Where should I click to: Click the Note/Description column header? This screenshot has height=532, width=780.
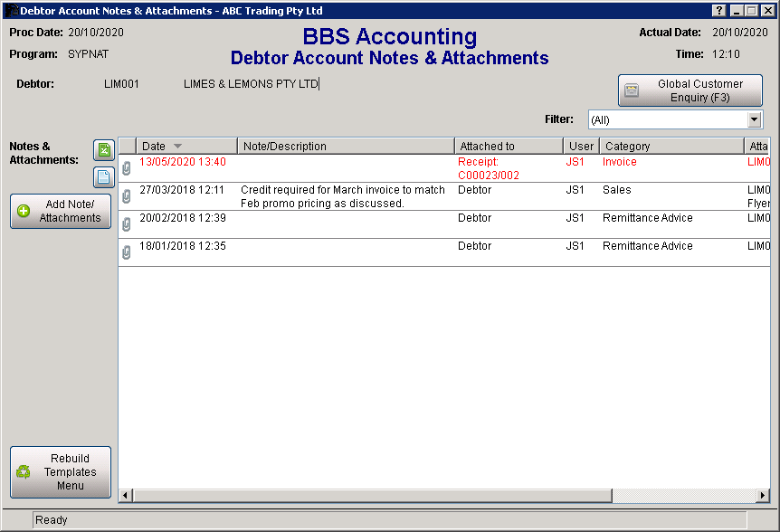point(345,147)
